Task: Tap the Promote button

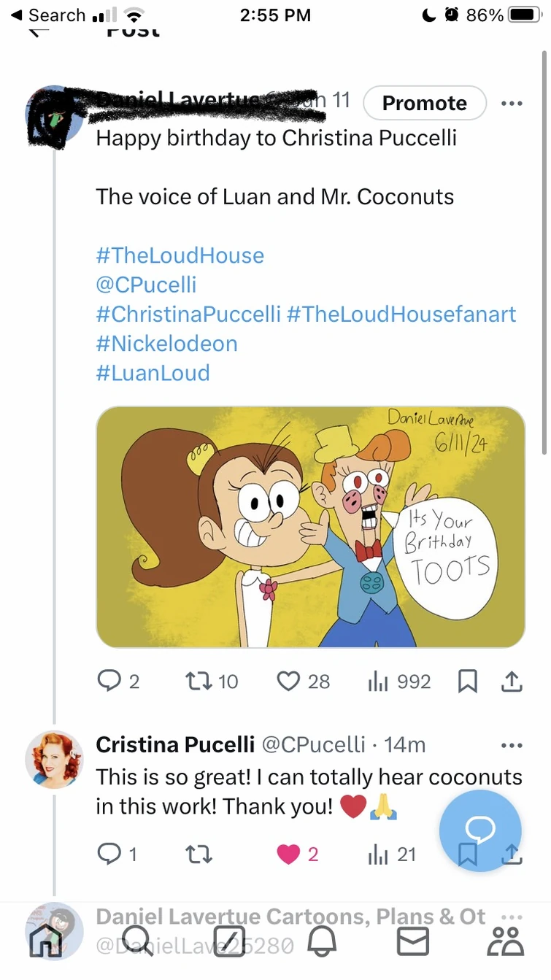Action: click(424, 103)
